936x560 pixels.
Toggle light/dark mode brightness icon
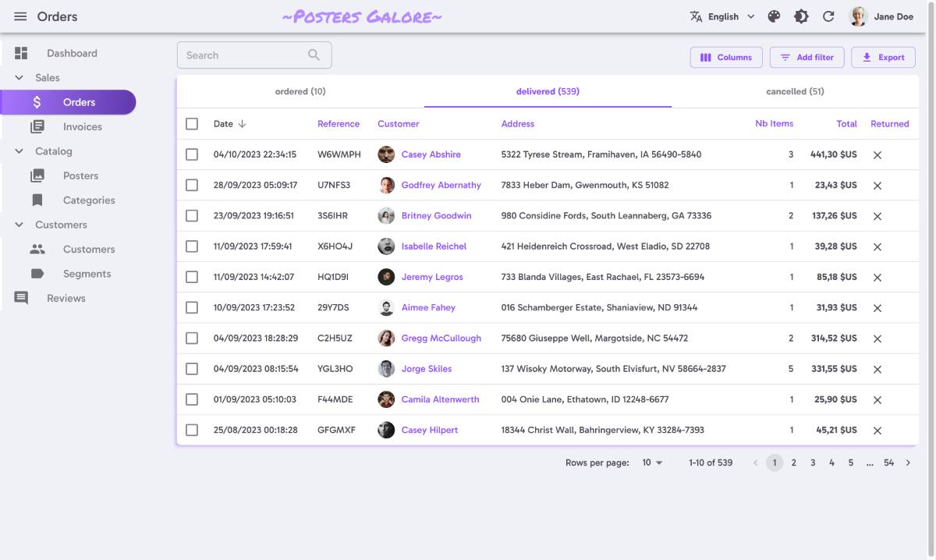click(x=801, y=16)
